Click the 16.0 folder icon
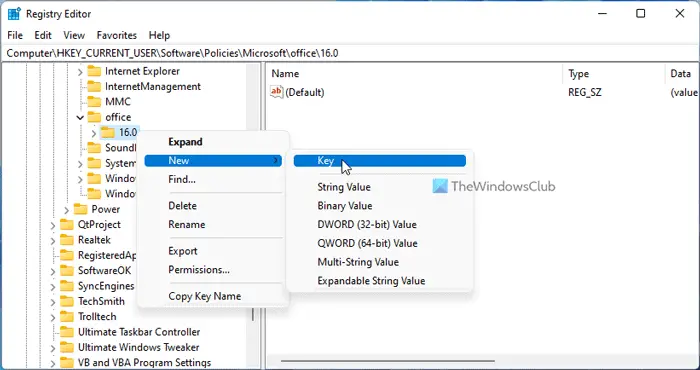The width and height of the screenshot is (700, 370). point(108,132)
